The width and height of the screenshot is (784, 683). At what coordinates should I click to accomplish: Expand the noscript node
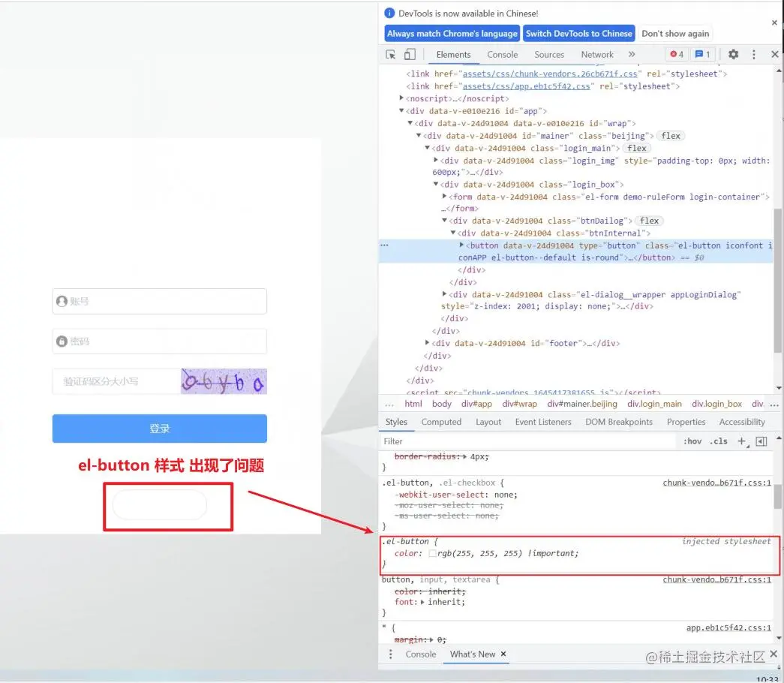tap(401, 98)
